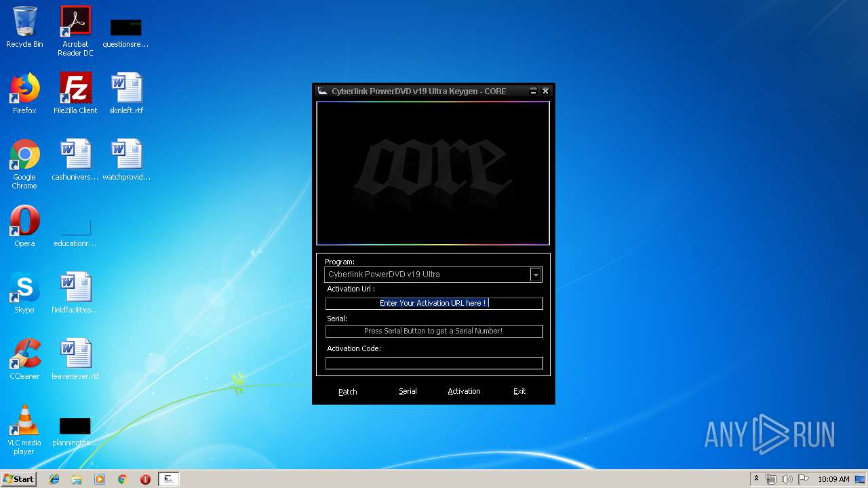Minimize the keygen window
The width and height of the screenshot is (868, 488).
click(533, 91)
